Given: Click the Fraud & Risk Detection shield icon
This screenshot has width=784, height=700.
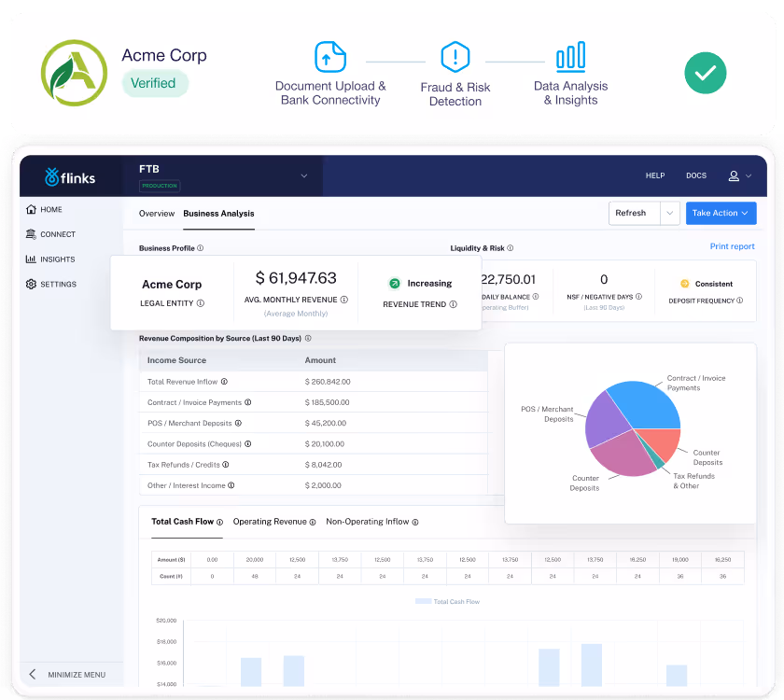Looking at the screenshot, I should [x=455, y=57].
